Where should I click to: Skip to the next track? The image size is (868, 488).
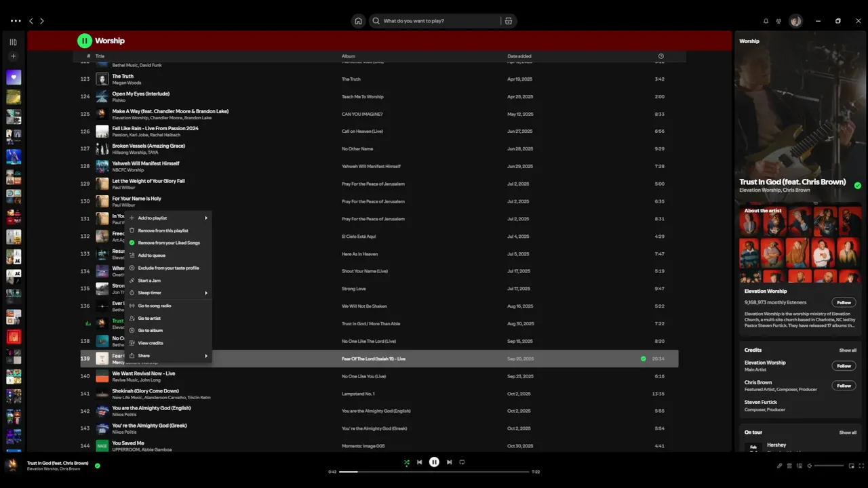tap(449, 462)
